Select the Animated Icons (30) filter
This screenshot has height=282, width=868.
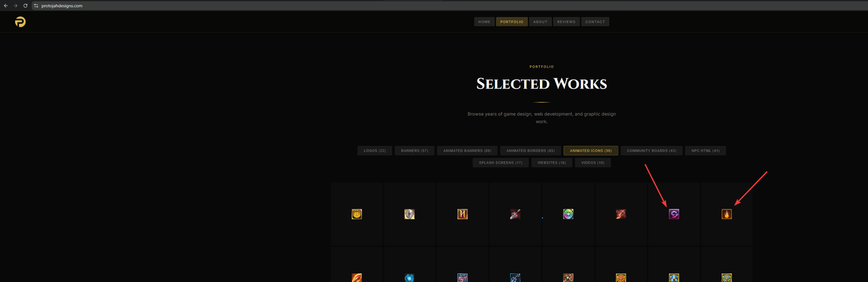(x=591, y=151)
